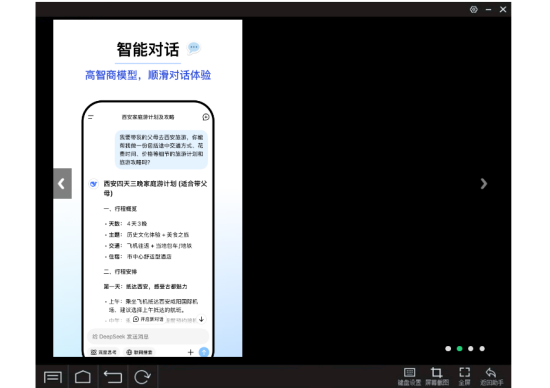Open the emulator menu icon in bottom bar
The image size is (550, 388).
coord(53,377)
